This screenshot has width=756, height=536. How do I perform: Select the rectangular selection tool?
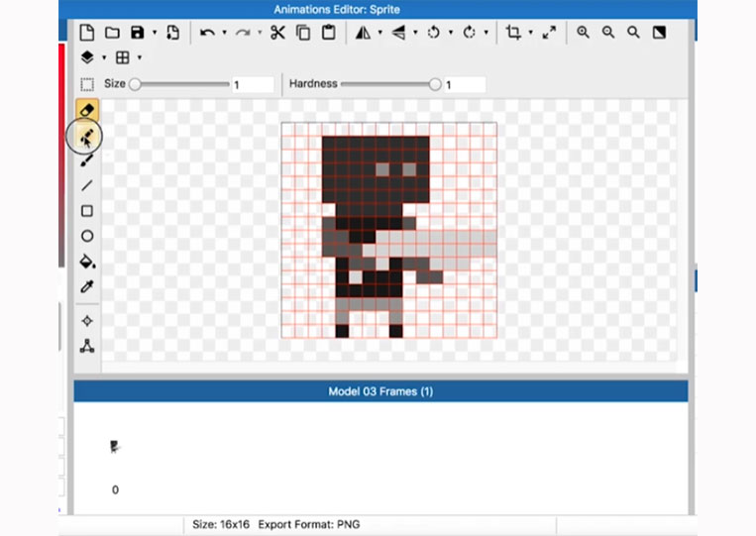[87, 84]
